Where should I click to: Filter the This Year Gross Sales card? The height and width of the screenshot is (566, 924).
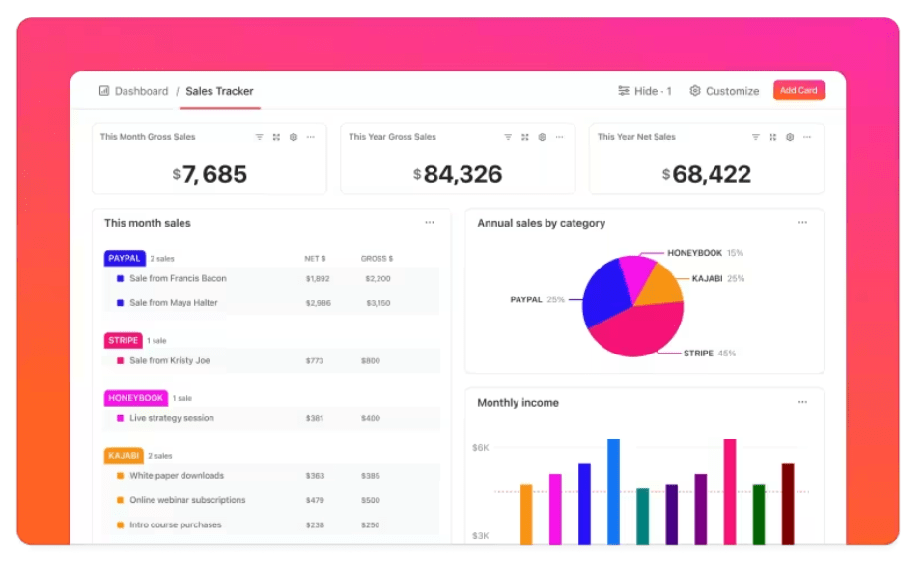(508, 137)
